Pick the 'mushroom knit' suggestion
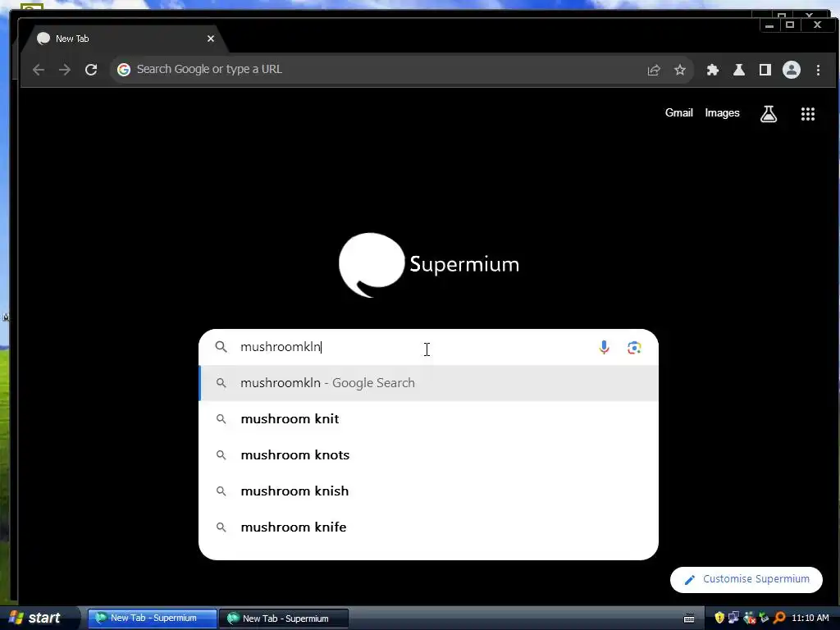840x630 pixels. pos(428,419)
